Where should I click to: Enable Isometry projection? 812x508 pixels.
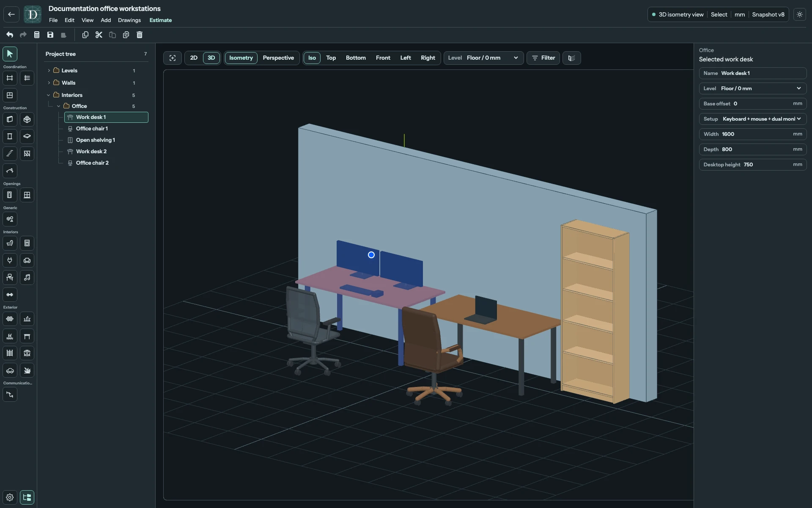coord(241,58)
